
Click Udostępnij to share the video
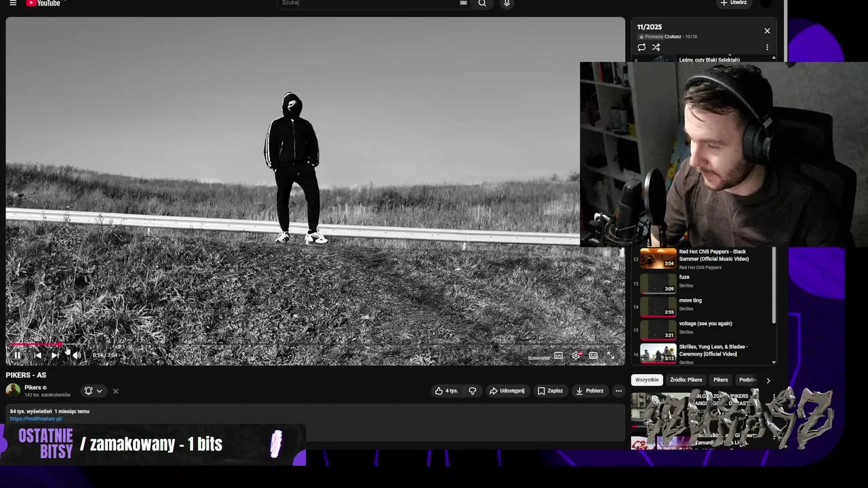pos(507,391)
